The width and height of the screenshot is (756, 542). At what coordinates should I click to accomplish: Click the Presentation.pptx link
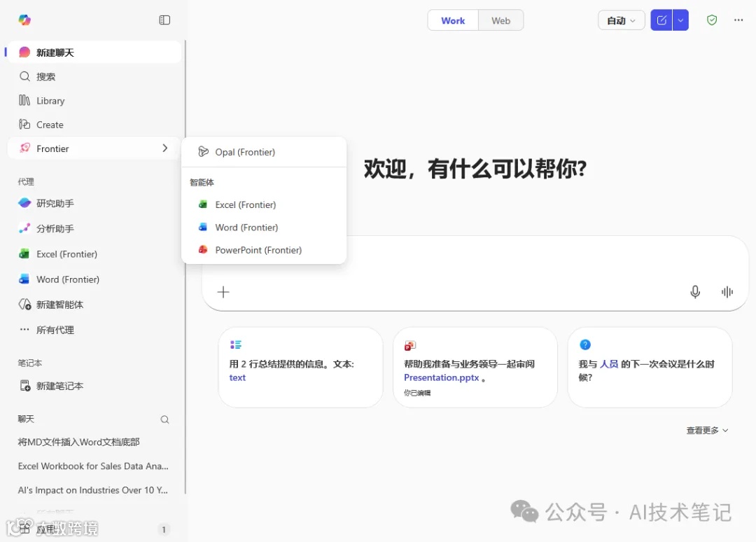[441, 377]
